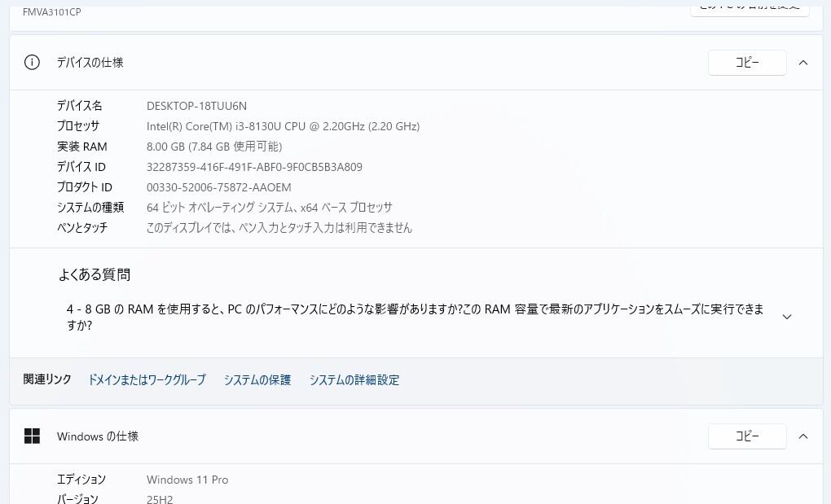
Task: Select RAM value 8.00 GB (7.84 GB 使用可能)
Action: pyautogui.click(x=214, y=147)
